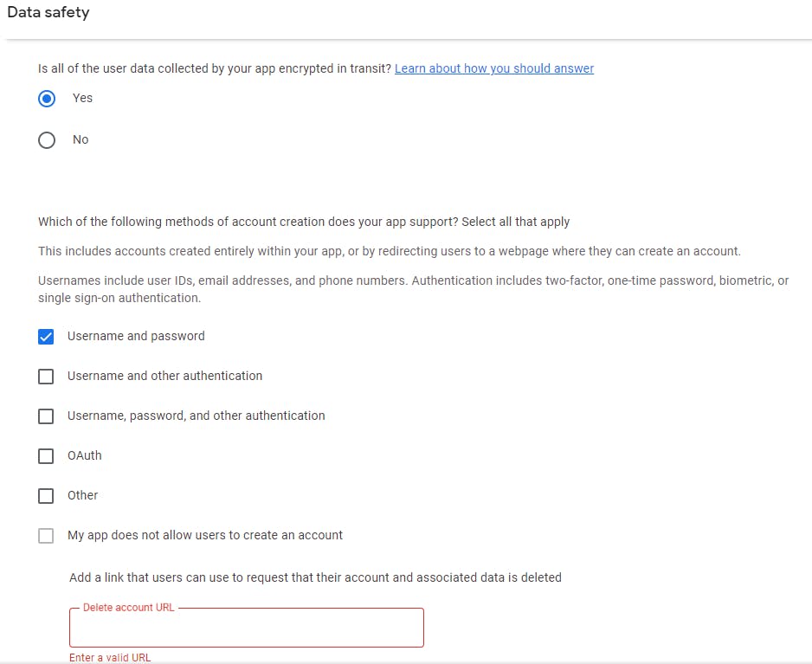This screenshot has width=812, height=664.
Task: Click the 'Data safety' page heading
Action: tap(48, 13)
